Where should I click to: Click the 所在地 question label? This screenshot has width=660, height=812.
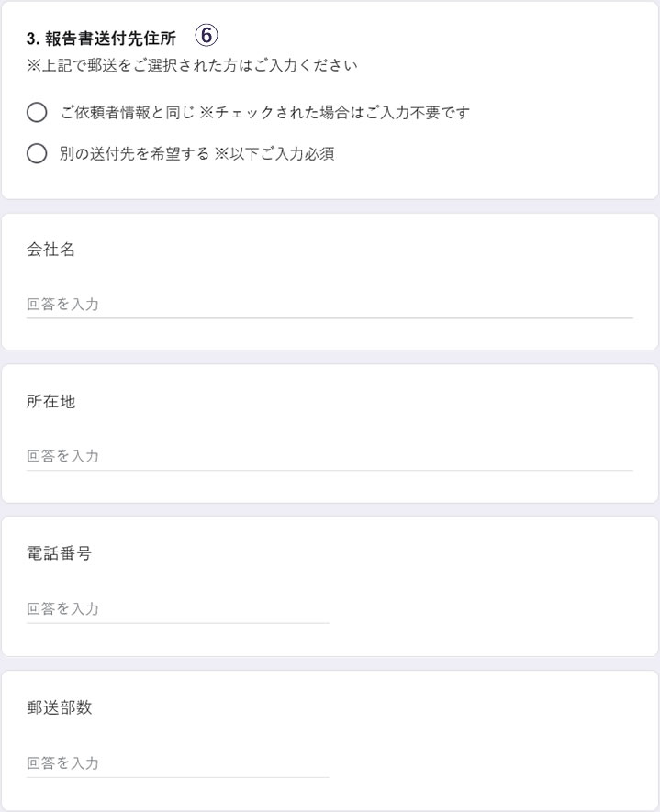(x=50, y=402)
